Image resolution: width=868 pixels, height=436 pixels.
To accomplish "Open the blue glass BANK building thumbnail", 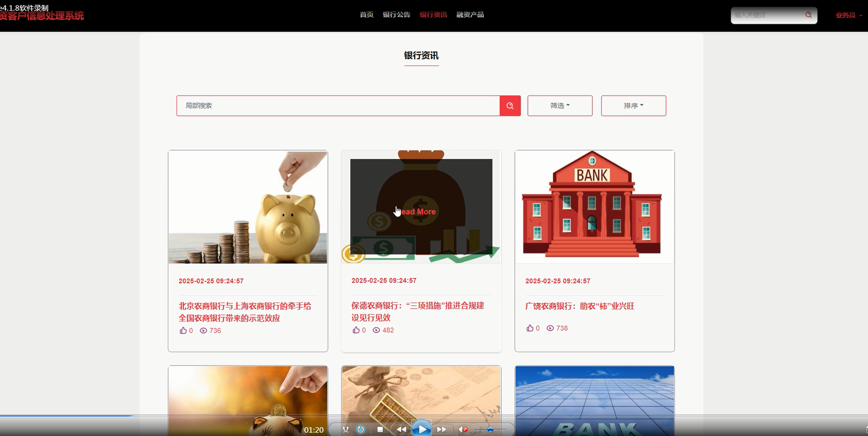I will [595, 401].
